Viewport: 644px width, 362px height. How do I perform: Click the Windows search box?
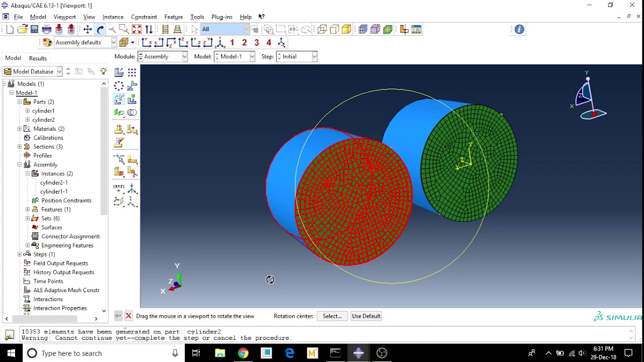pos(103,353)
